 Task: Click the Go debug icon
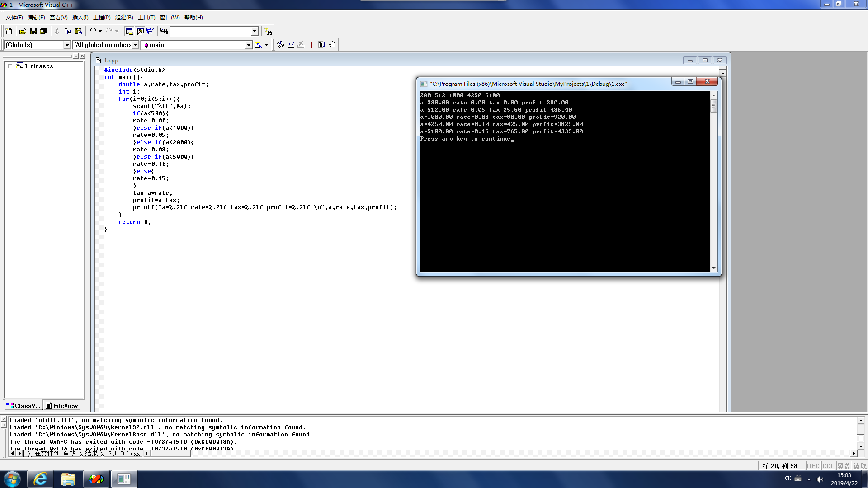point(321,45)
